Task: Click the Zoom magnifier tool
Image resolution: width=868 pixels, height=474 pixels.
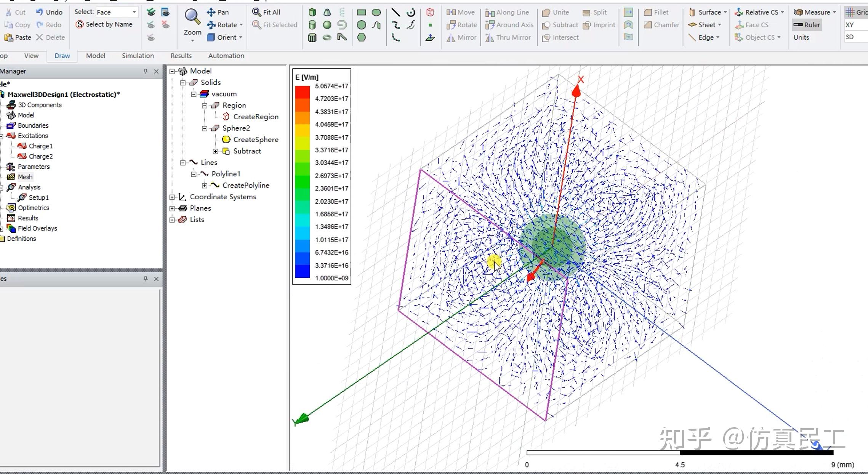Action: coord(192,18)
